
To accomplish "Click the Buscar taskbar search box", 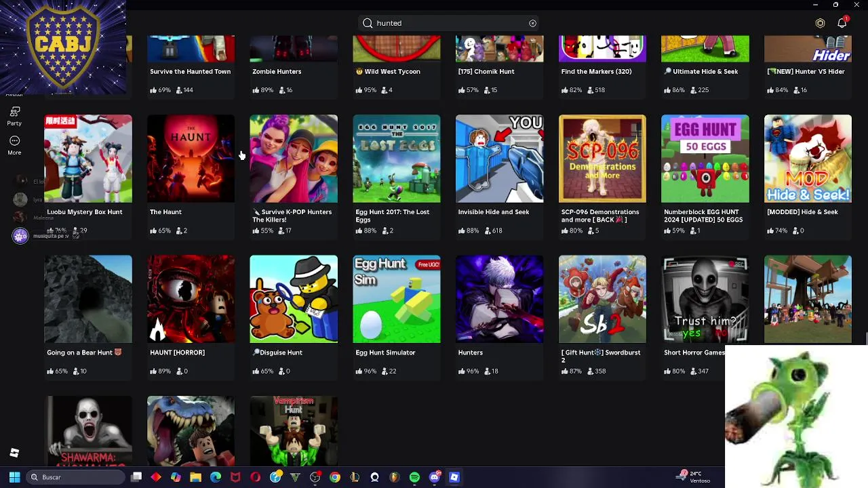I will [76, 477].
